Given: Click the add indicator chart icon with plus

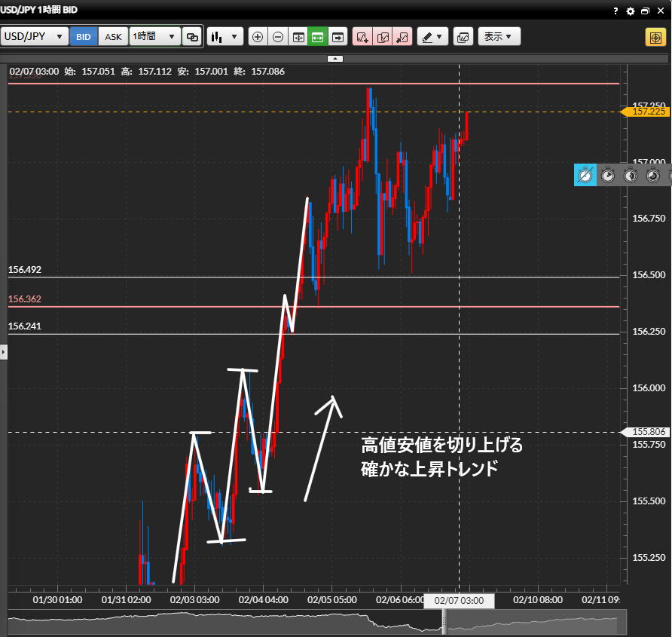Looking at the screenshot, I should [x=362, y=37].
